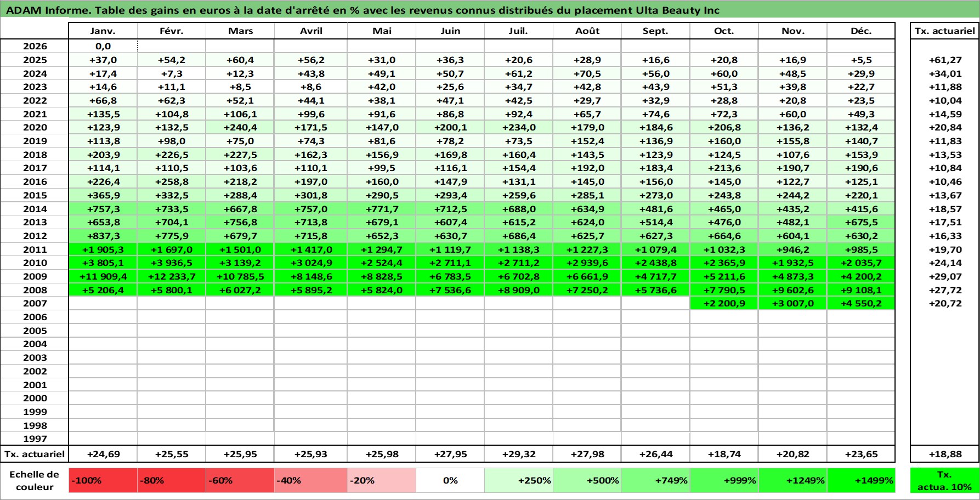
Task: Click the '+4 550,2' December 2007 cell
Action: (861, 303)
